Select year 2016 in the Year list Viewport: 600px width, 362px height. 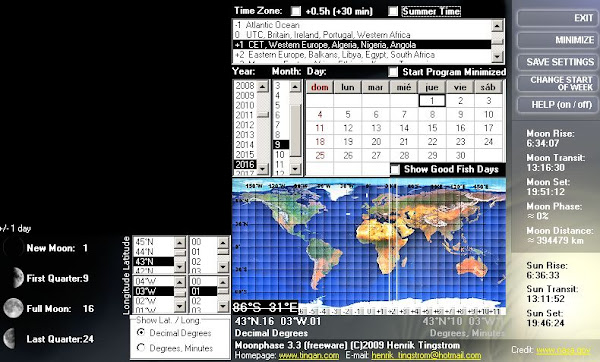coord(245,165)
